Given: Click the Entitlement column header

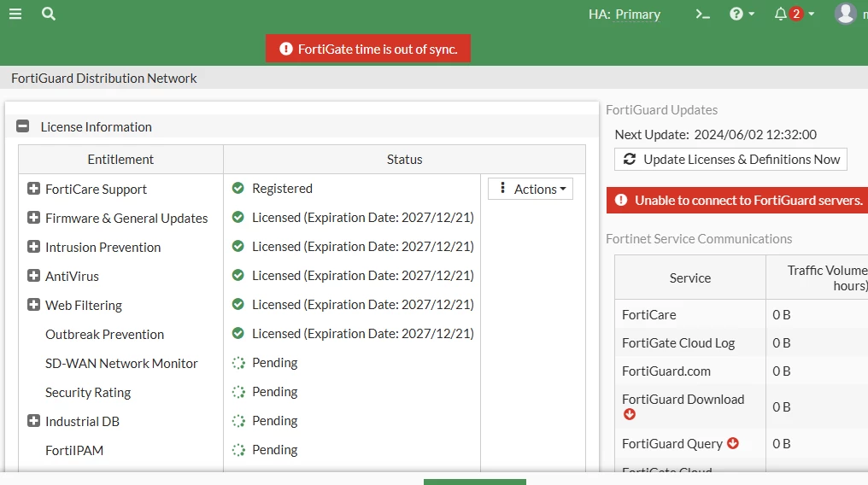Looking at the screenshot, I should tap(120, 160).
